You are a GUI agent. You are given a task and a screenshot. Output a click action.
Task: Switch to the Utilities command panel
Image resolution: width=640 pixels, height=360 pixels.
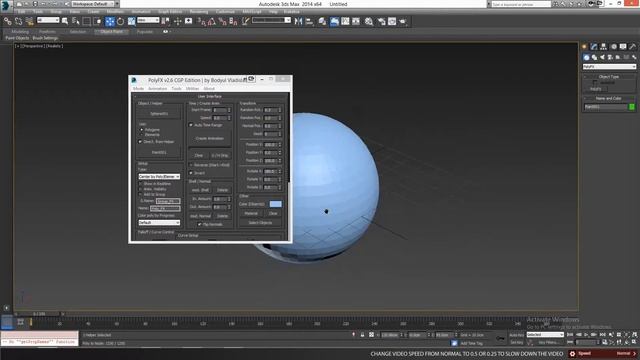coord(633,47)
